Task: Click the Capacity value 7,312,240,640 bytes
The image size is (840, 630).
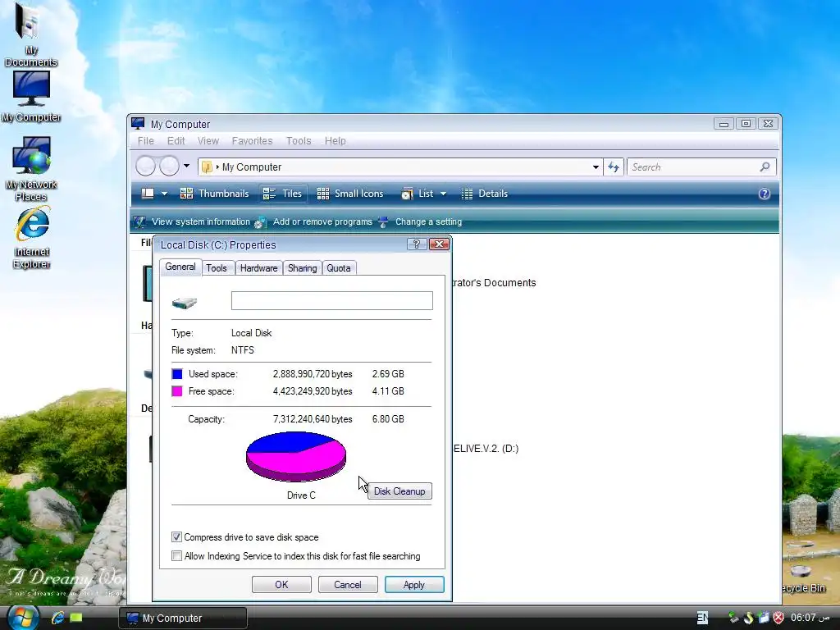Action: pyautogui.click(x=313, y=419)
